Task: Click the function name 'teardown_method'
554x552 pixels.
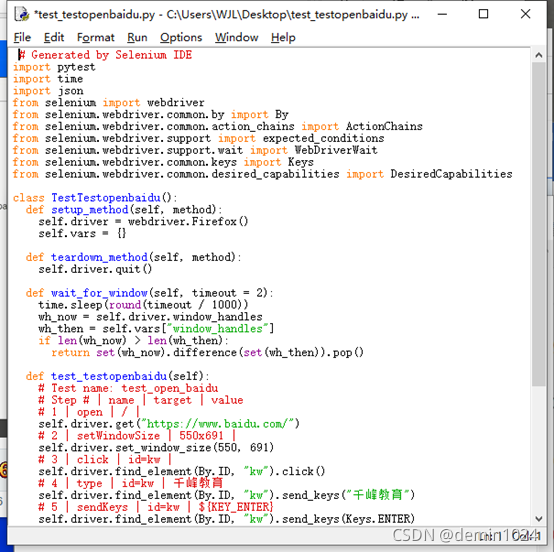Action: (99, 257)
